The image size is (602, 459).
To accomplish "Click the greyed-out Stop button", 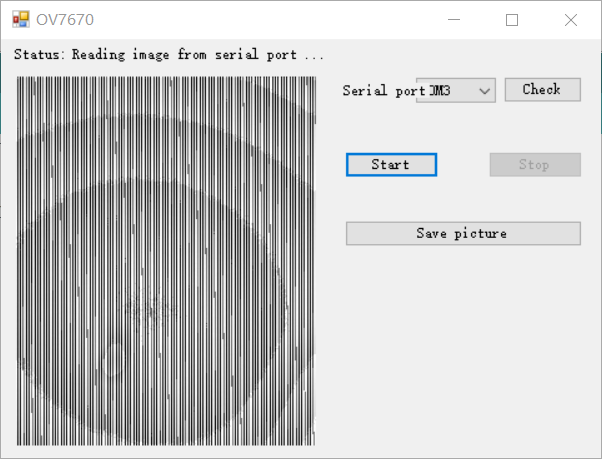I will 534,165.
